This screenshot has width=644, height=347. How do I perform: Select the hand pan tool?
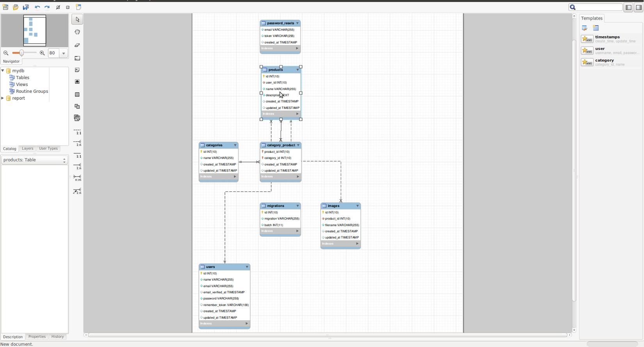pyautogui.click(x=77, y=32)
